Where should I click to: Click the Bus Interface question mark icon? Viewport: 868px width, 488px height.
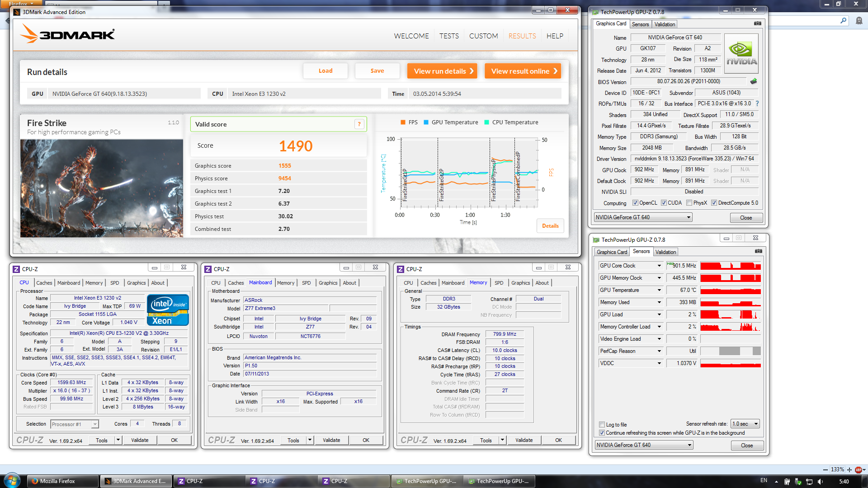[757, 103]
